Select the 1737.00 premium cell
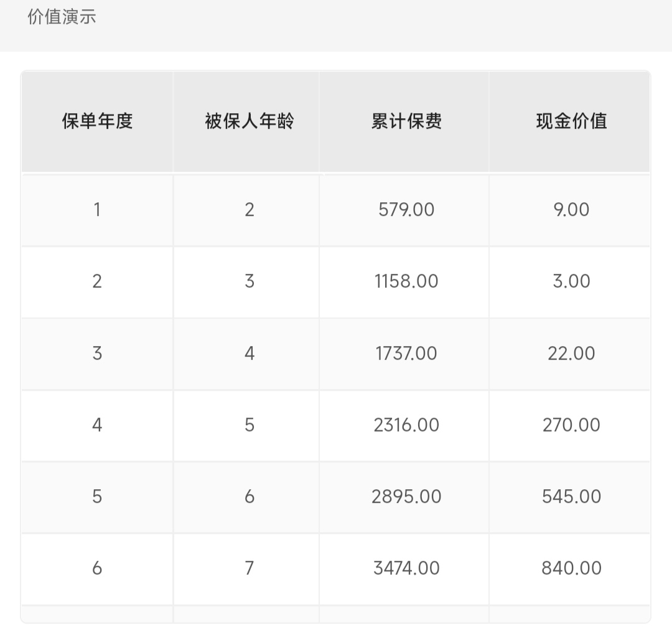Image resolution: width=672 pixels, height=638 pixels. point(406,354)
